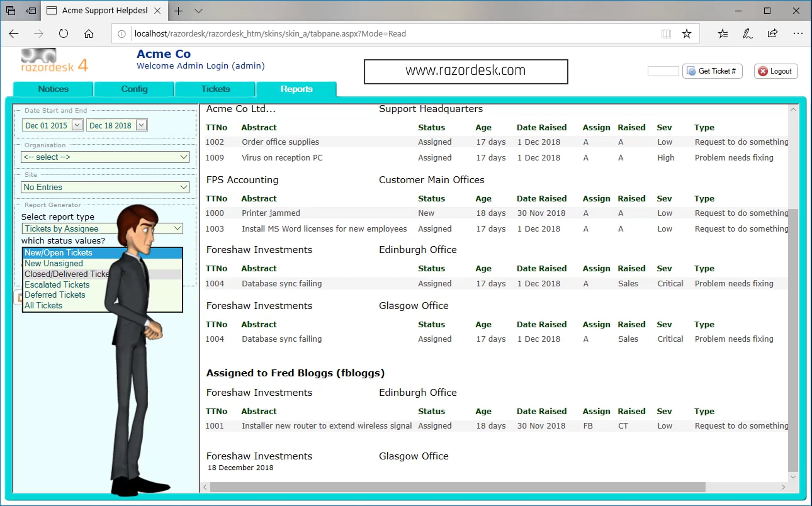Switch to the Tickets tab

(x=216, y=89)
